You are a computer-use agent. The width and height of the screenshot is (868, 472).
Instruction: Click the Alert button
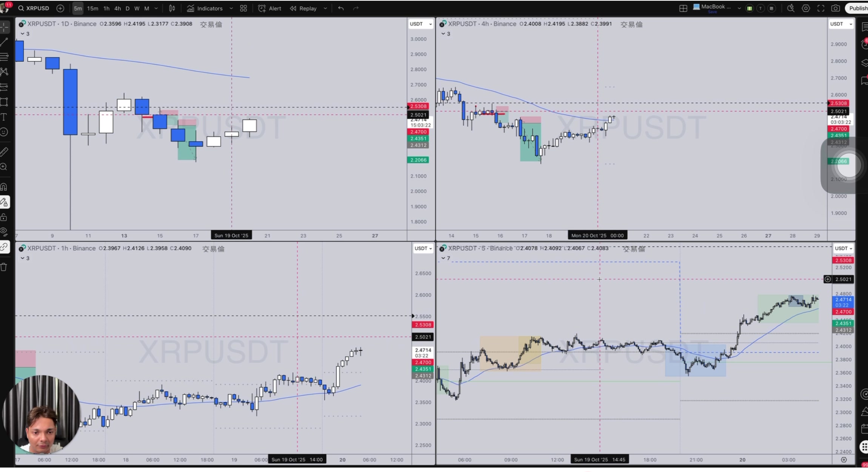[270, 8]
